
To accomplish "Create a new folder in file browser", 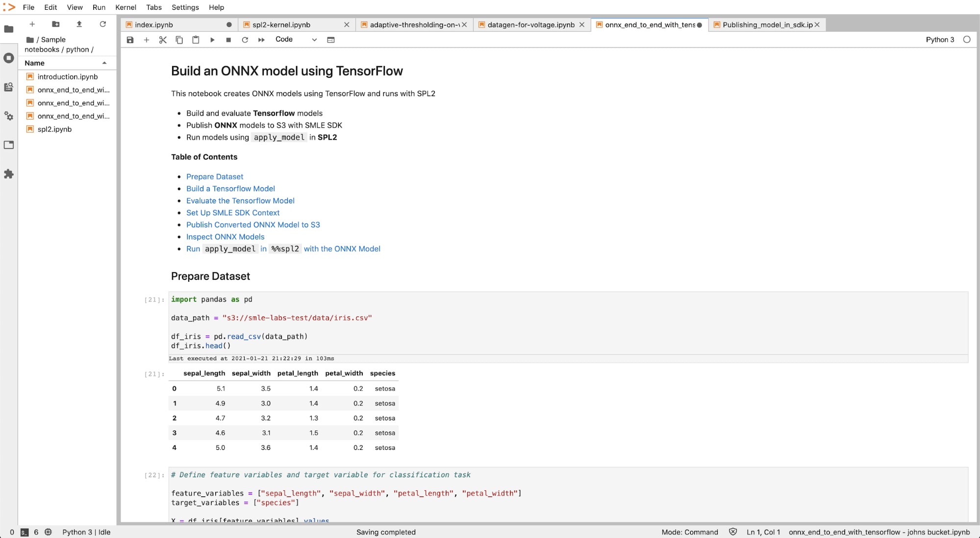I will (56, 24).
